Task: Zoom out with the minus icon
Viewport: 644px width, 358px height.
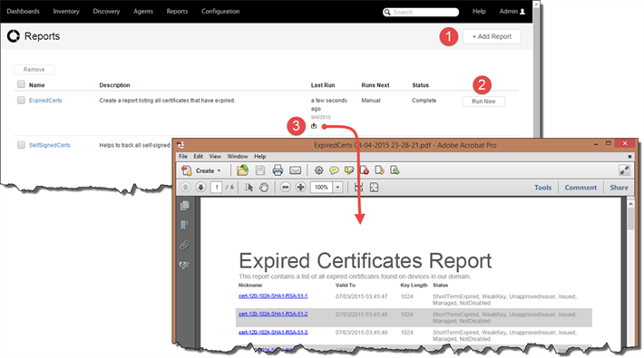Action: pos(285,188)
